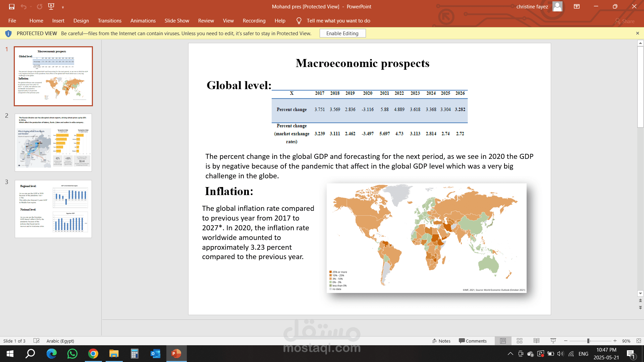Open WhatsApp from taskbar

tap(72, 354)
